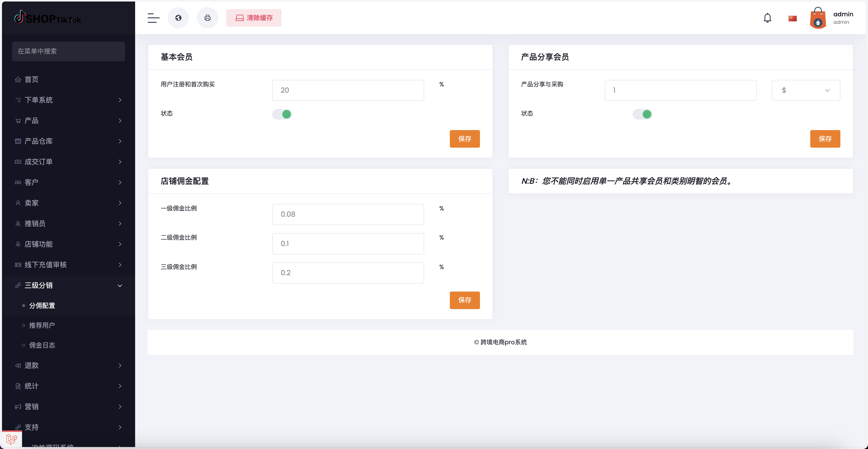Click the 产品 products icon in the sidebar

18,121
